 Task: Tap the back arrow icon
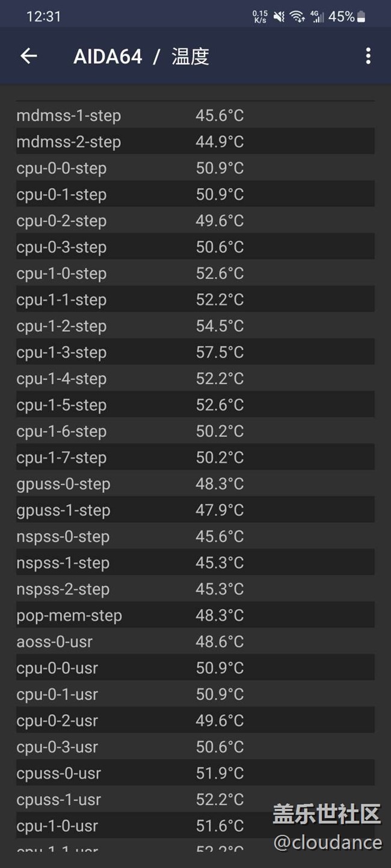29,57
